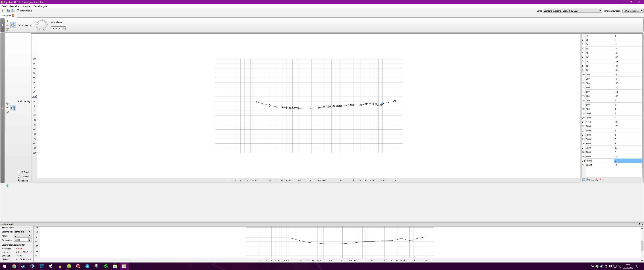644x270 pixels.
Task: Click the Vorverstärkung gain knob
Action: (42, 25)
